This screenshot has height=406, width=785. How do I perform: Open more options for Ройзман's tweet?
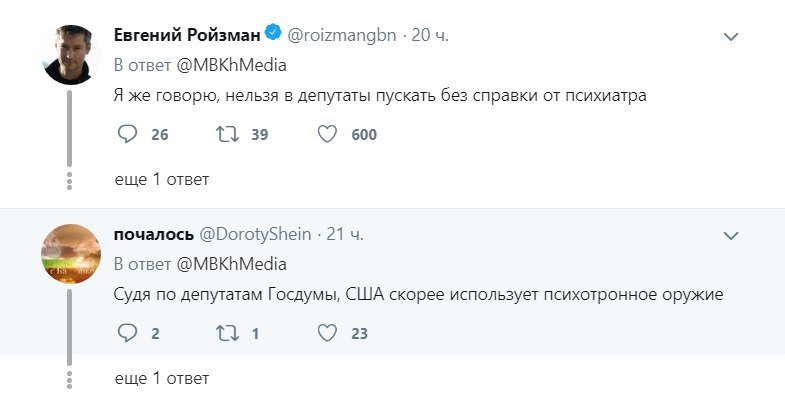pos(731,37)
